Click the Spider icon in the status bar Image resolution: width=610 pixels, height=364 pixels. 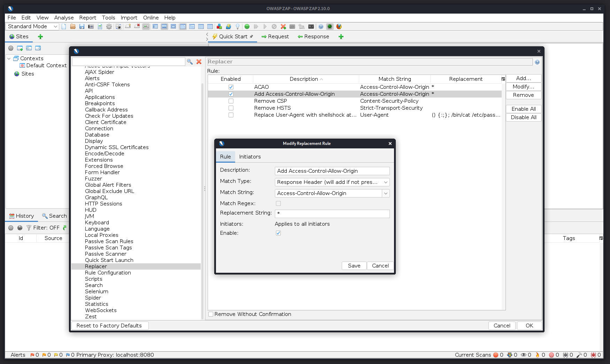point(565,355)
